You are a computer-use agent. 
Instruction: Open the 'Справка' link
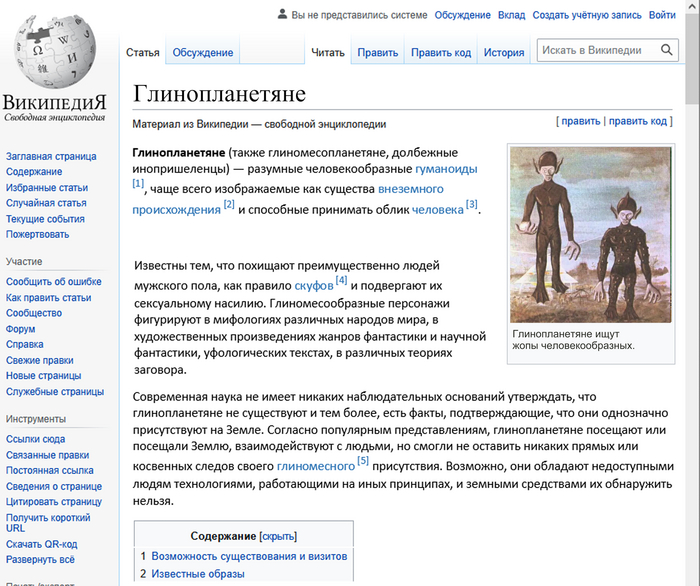pyautogui.click(x=25, y=344)
